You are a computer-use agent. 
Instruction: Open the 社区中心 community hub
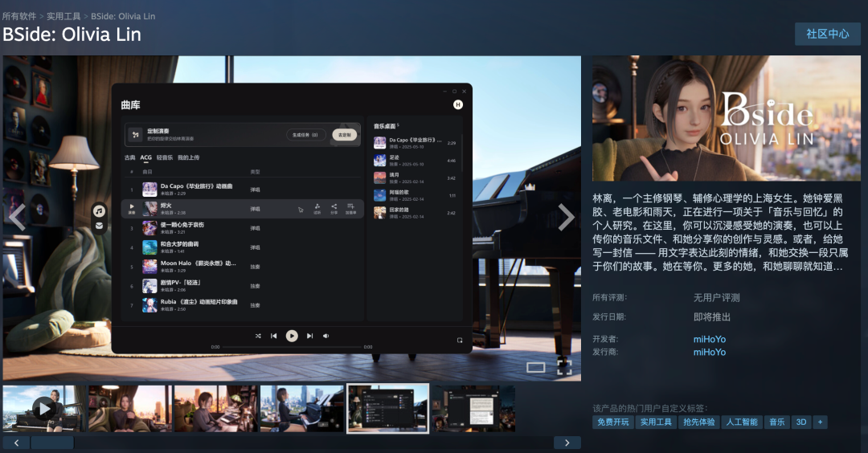pos(828,34)
